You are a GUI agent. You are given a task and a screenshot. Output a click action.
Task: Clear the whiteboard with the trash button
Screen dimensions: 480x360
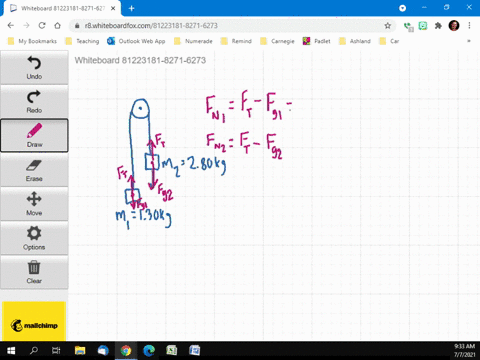34,272
